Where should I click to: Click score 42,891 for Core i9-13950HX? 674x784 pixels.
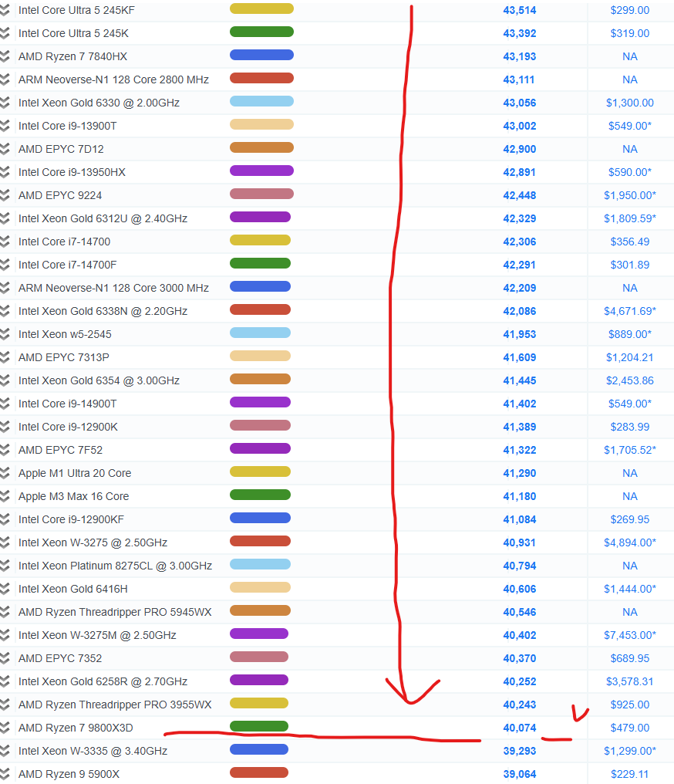click(x=520, y=173)
